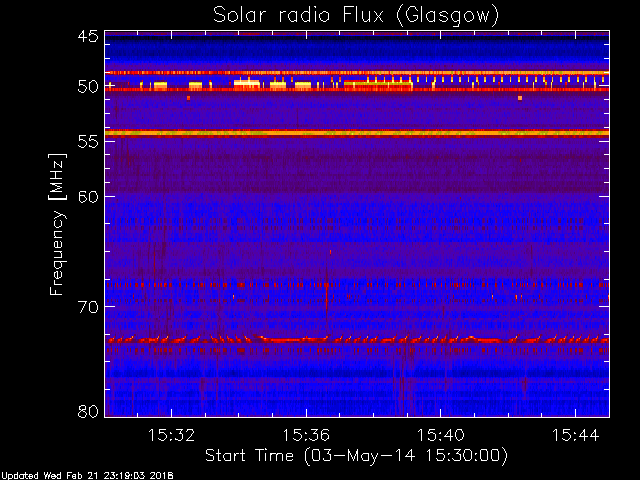Click the 50 frequency tick label
The image size is (640, 480).
click(88, 87)
